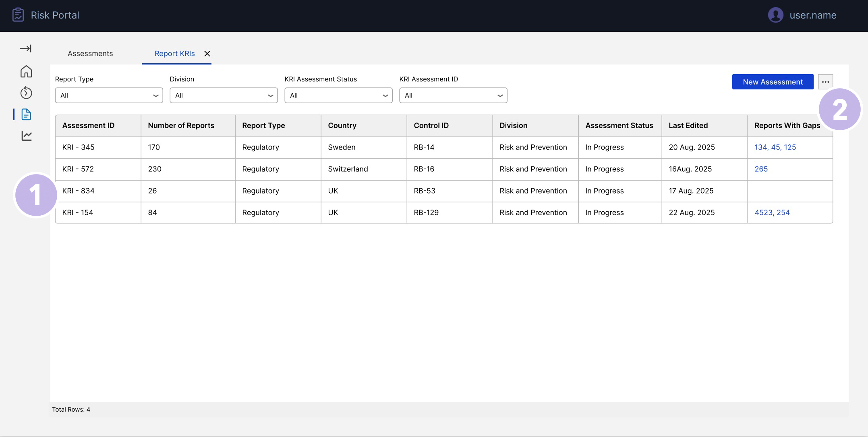Expand the sidebar with the arrow icon

[26, 48]
